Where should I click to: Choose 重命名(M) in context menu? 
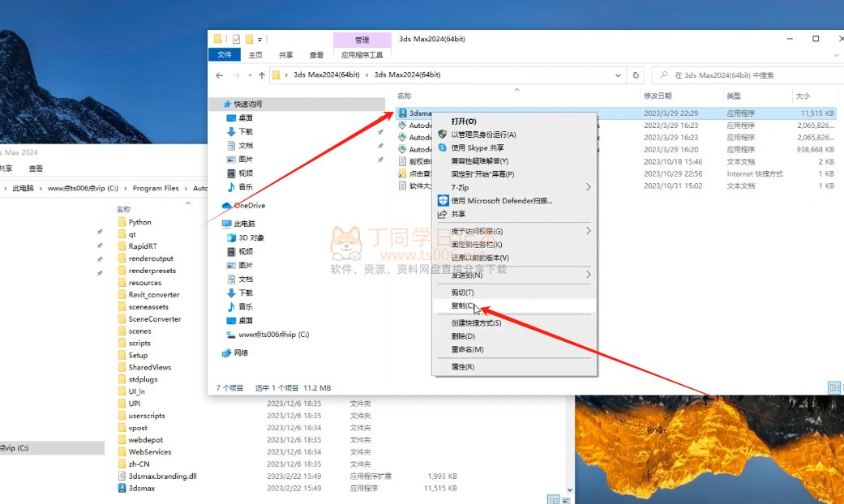[x=515, y=349]
